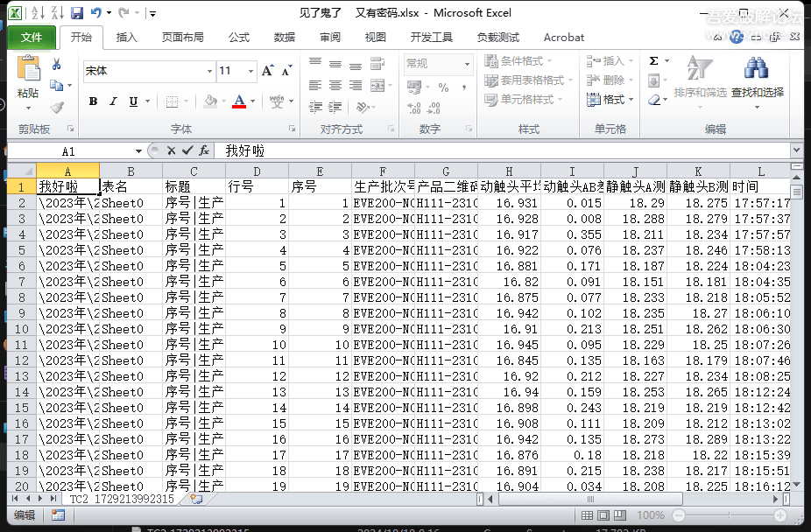The image size is (811, 532).
Task: Decrease decimal places
Action: point(434,108)
